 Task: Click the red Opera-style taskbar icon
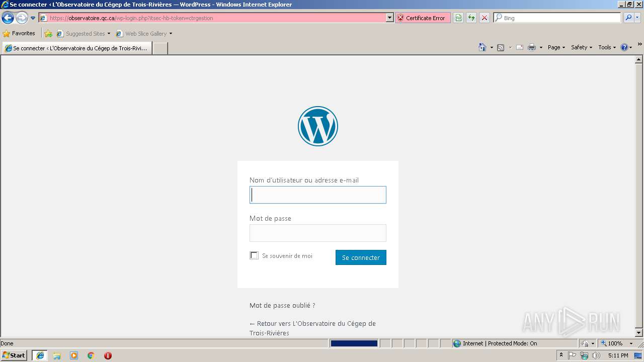(108, 355)
